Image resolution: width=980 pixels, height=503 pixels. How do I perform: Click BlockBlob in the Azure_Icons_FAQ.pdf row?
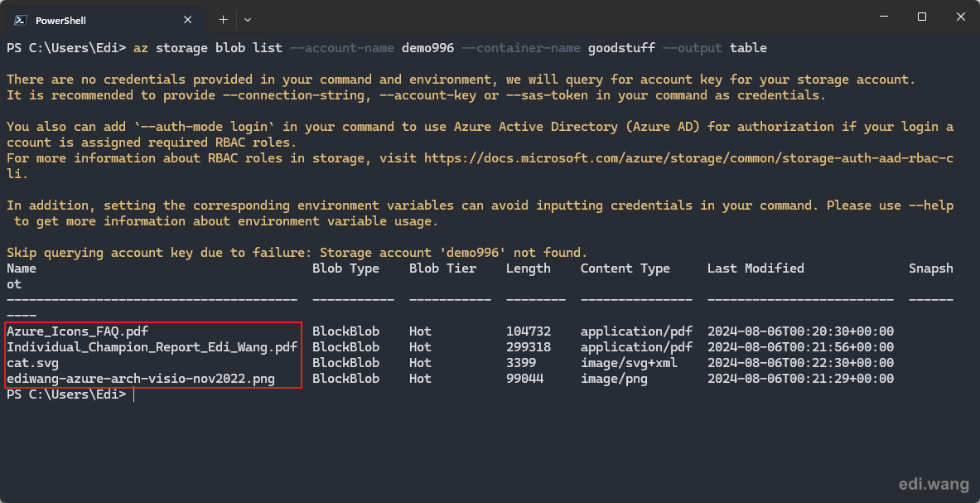coord(345,331)
